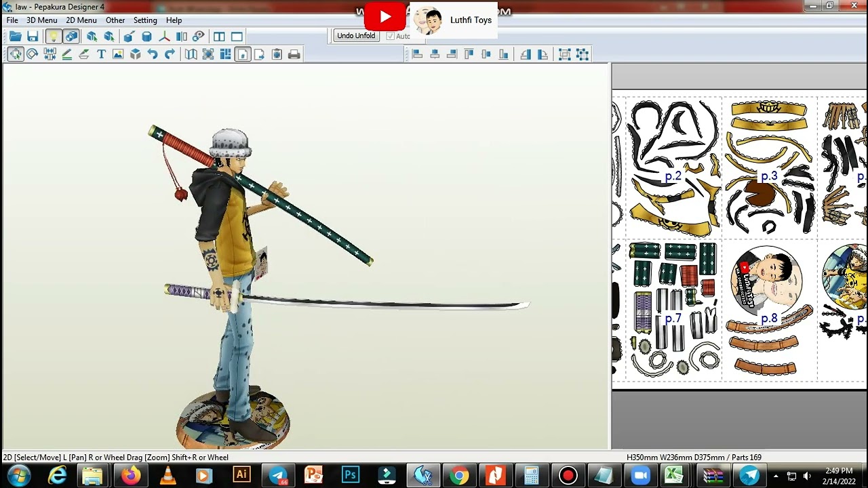This screenshot has width=868, height=488.
Task: Switch to split 3D and 2D window layout
Action: pos(219,37)
